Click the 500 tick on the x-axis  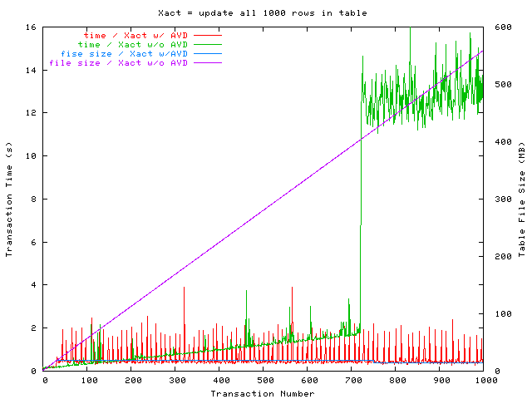263,381
